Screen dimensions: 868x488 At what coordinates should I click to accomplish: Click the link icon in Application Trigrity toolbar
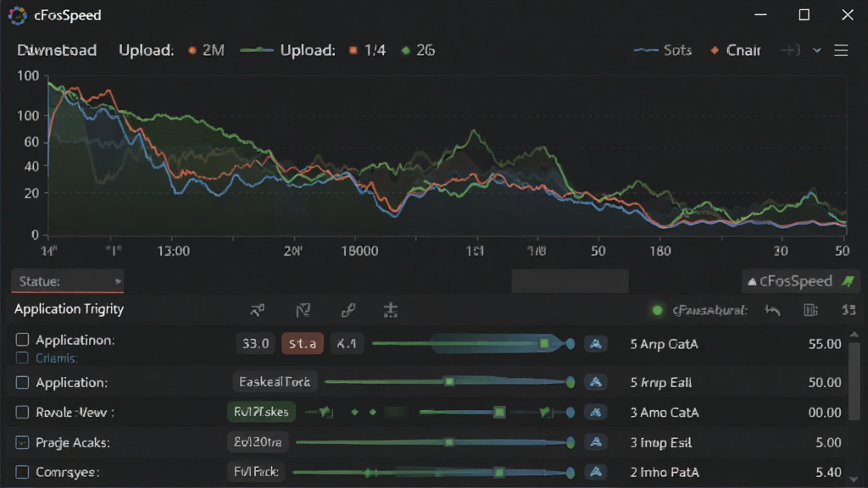tap(348, 310)
